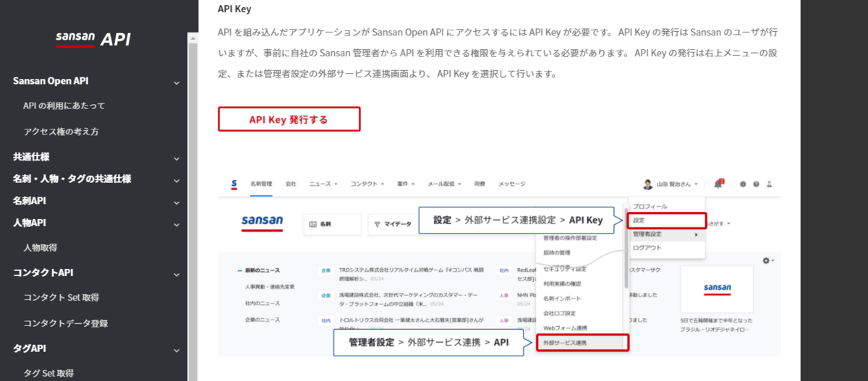
Task: Select the Sansan Open API heading
Action: click(51, 81)
